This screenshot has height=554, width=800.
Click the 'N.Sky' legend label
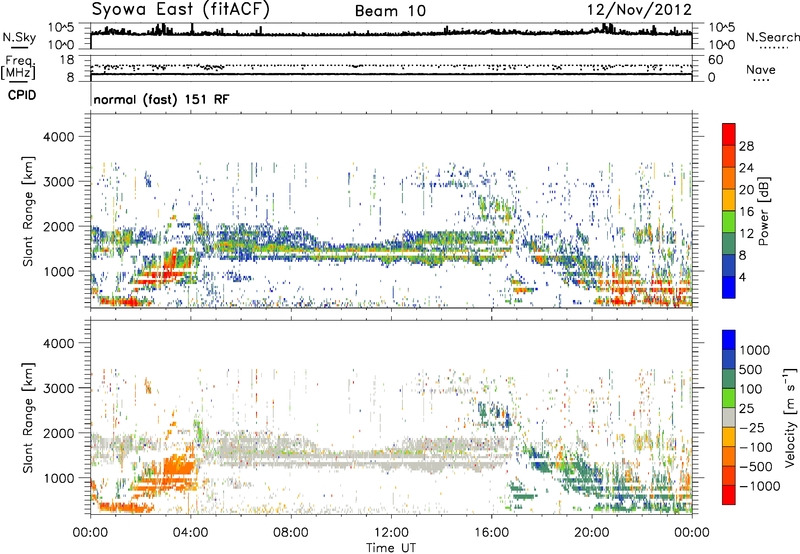click(19, 37)
